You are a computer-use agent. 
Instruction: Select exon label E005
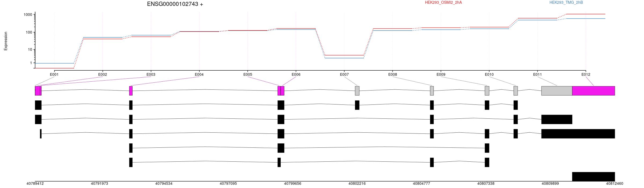click(248, 74)
